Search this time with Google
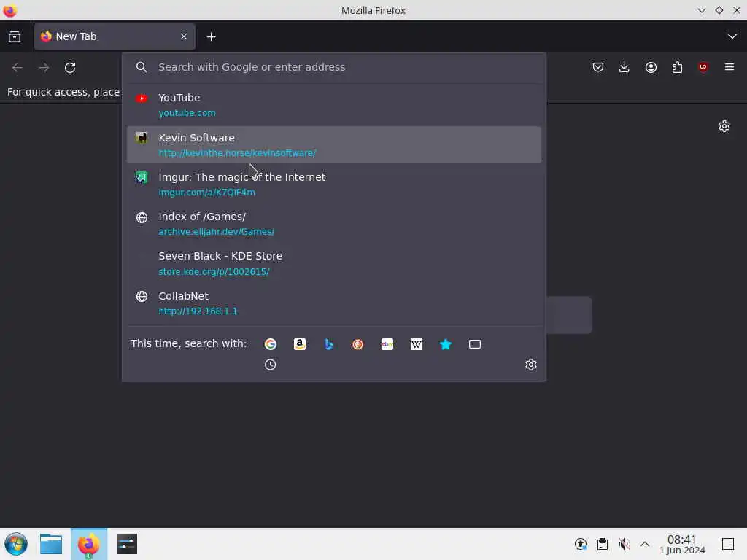Image resolution: width=747 pixels, height=560 pixels. [x=271, y=344]
